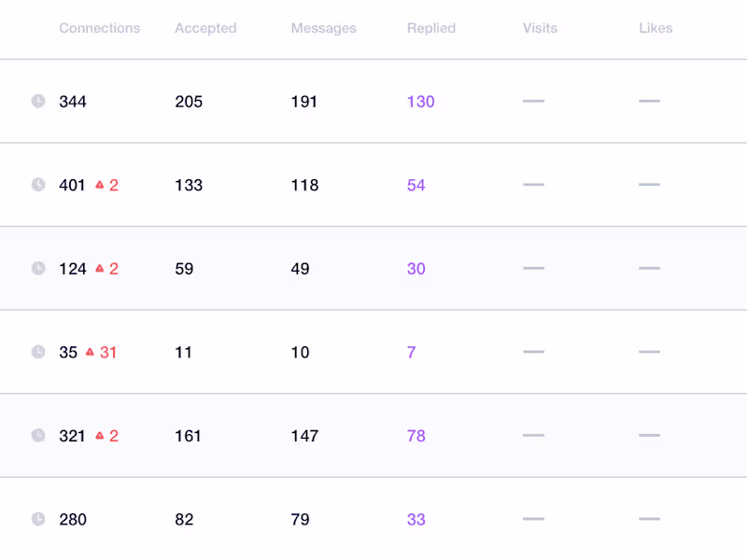Click the Visits column header
This screenshot has height=560, width=747.
540,28
